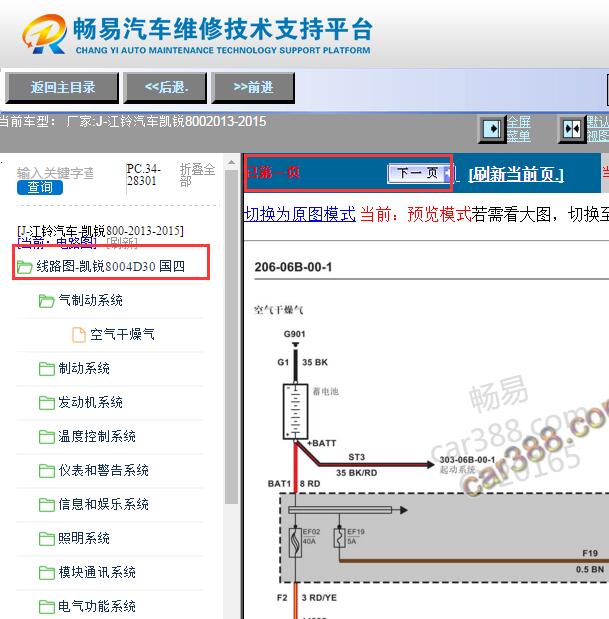Go back with the <<后退 button
Viewport: 609px width, 619px height.
[x=165, y=87]
